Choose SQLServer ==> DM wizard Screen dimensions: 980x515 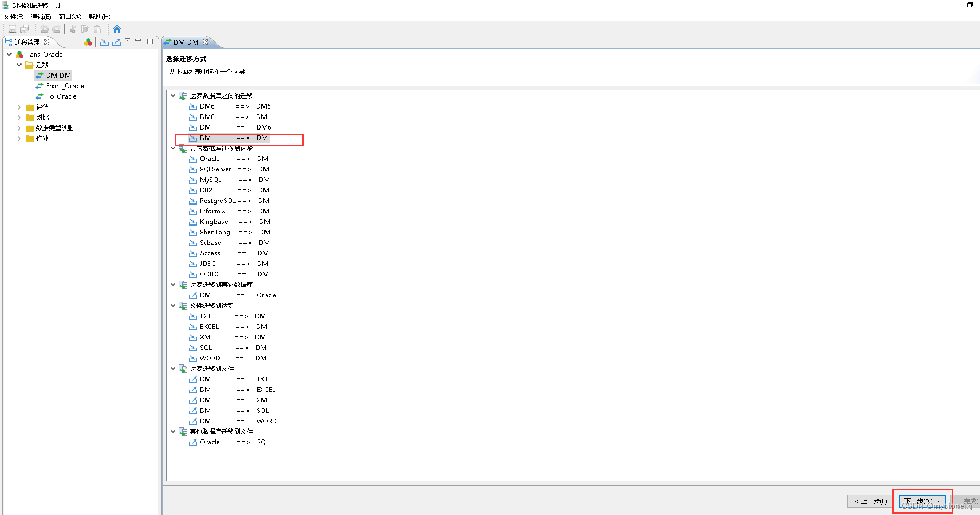pos(229,169)
